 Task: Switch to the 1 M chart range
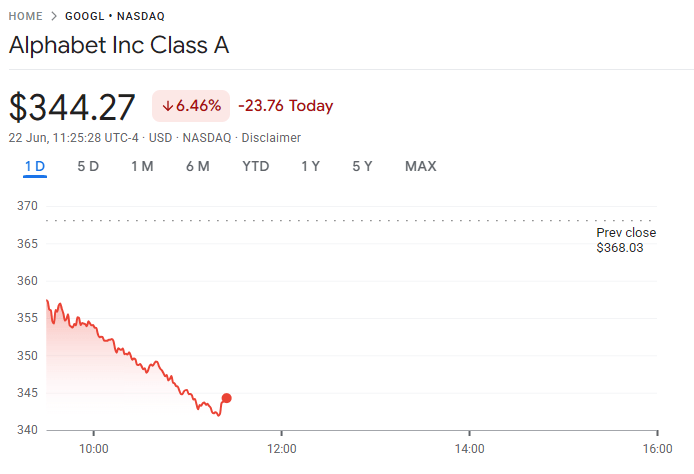[142, 166]
